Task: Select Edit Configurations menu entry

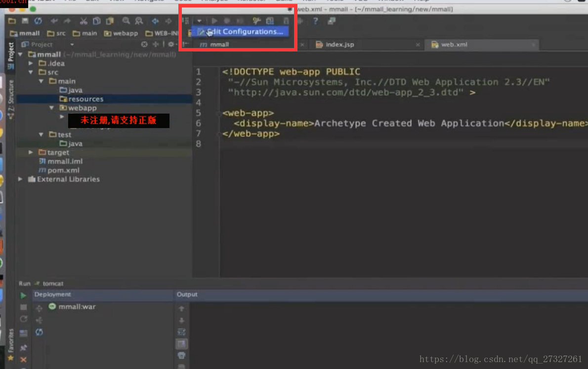Action: [240, 32]
